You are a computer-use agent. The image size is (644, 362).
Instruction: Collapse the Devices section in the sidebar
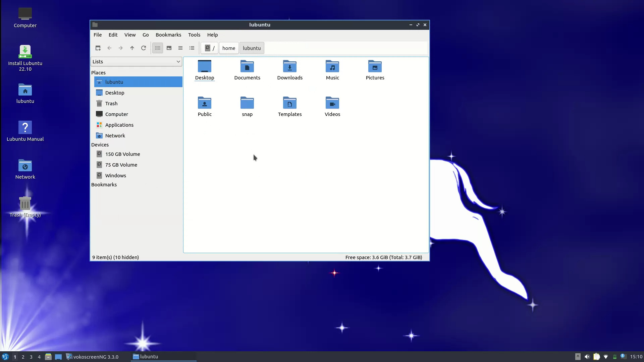click(100, 144)
